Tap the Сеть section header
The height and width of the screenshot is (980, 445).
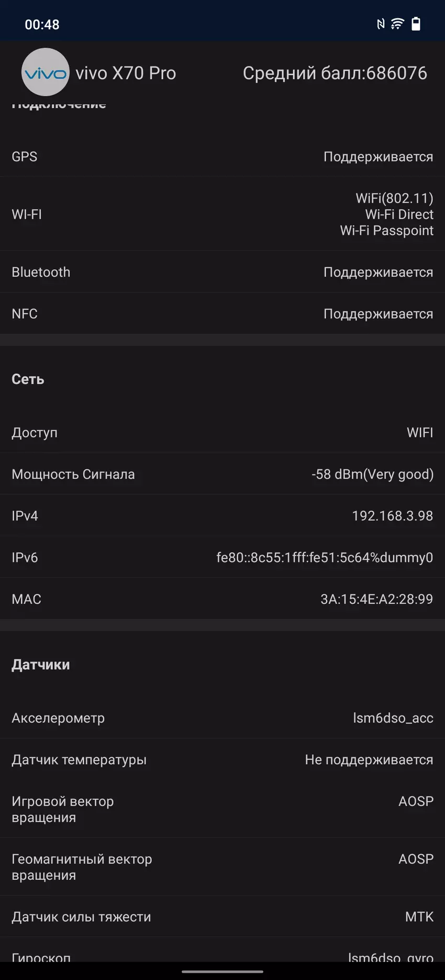tap(28, 379)
